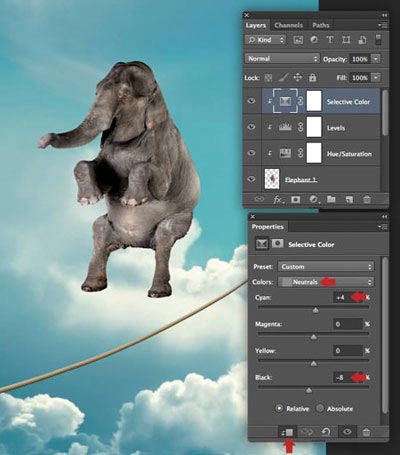Hide the Hue/Saturation layer
Viewport: 400px width, 455px height.
coord(251,153)
